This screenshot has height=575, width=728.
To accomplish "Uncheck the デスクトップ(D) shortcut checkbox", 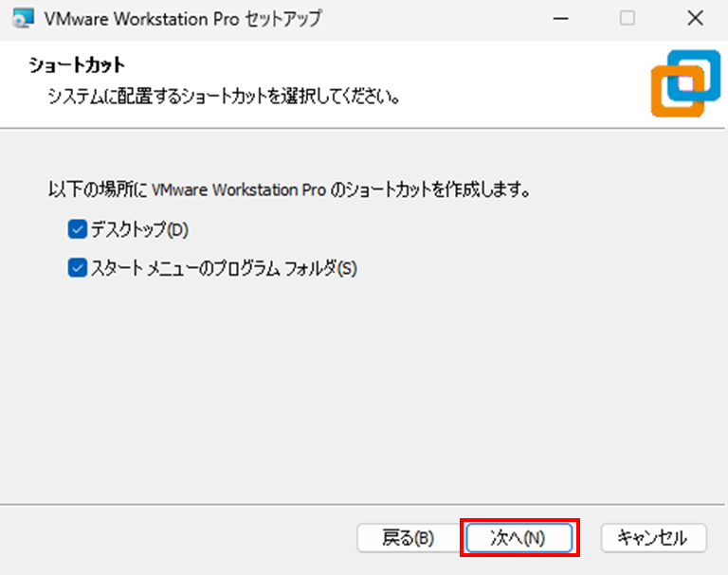I will 77,229.
